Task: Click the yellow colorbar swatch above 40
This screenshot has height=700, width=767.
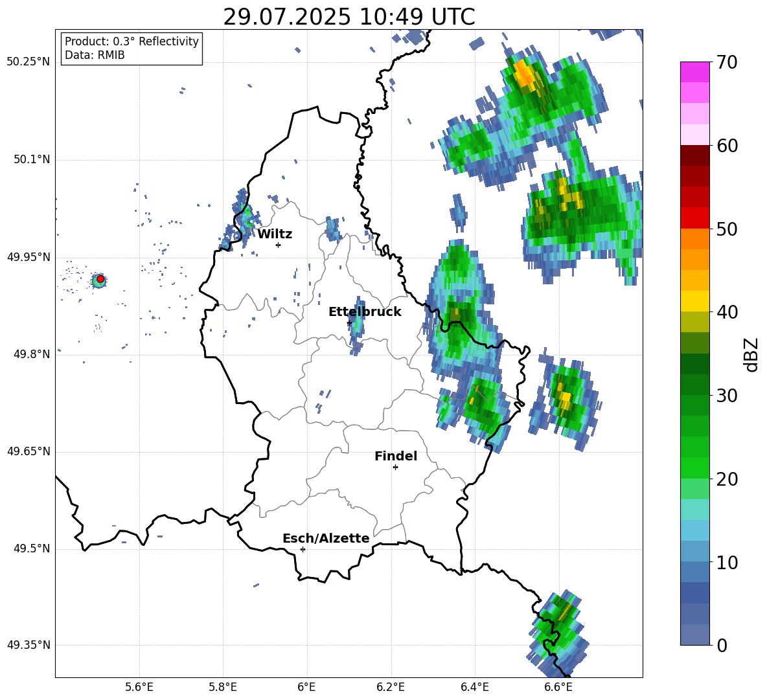Action: [x=694, y=301]
